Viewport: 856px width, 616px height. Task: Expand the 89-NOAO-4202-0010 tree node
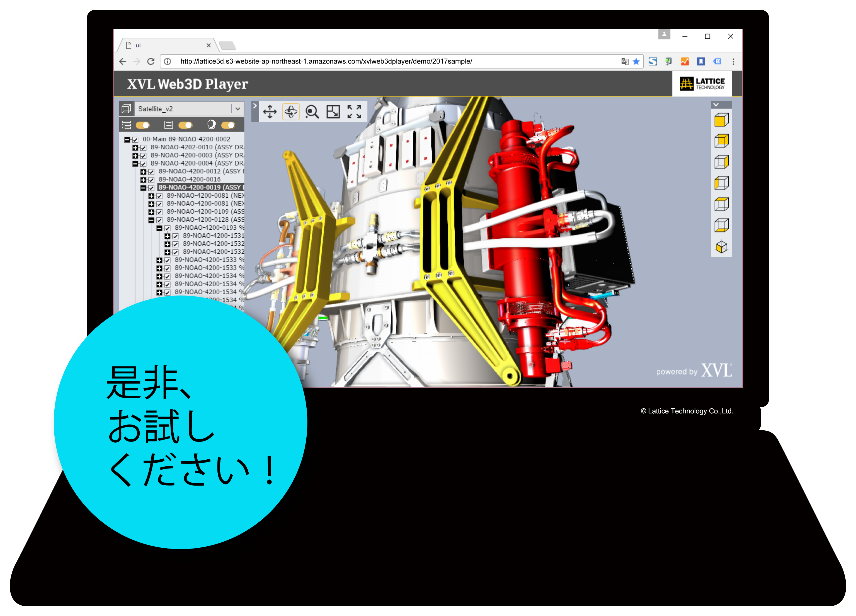[135, 147]
